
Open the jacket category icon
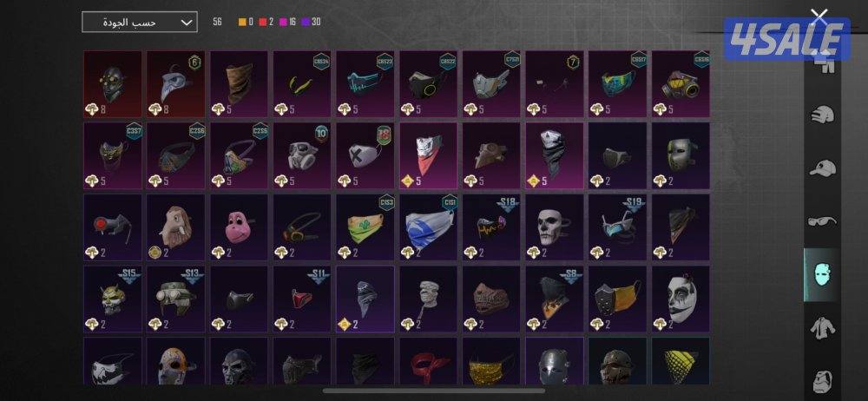pos(823,328)
